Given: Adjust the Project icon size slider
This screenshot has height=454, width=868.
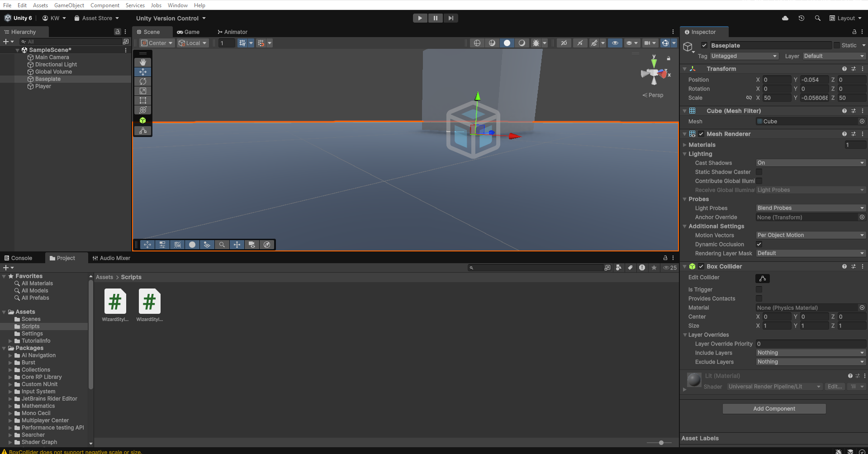Looking at the screenshot, I should [661, 443].
